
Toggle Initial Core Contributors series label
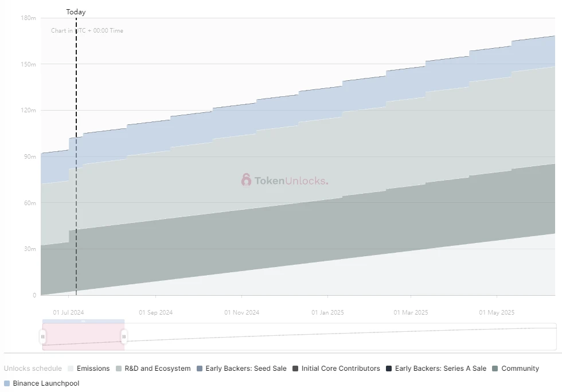(x=341, y=369)
